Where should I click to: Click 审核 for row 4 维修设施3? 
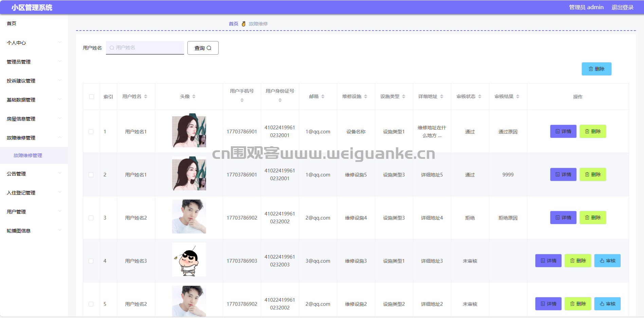click(x=607, y=261)
